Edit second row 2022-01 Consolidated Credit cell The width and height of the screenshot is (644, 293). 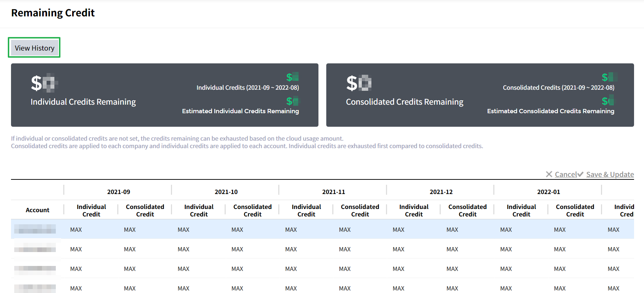pyautogui.click(x=560, y=249)
